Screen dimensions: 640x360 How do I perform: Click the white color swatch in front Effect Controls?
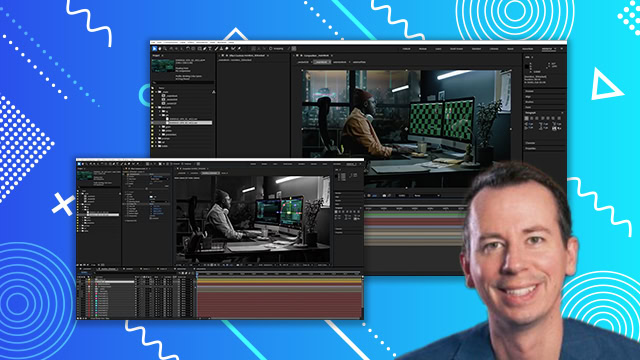[151, 197]
